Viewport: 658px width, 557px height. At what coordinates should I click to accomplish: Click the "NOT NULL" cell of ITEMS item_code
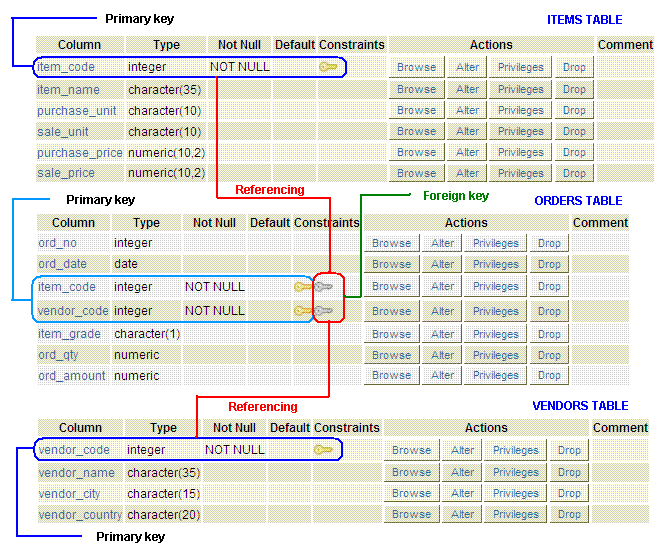pyautogui.click(x=240, y=67)
